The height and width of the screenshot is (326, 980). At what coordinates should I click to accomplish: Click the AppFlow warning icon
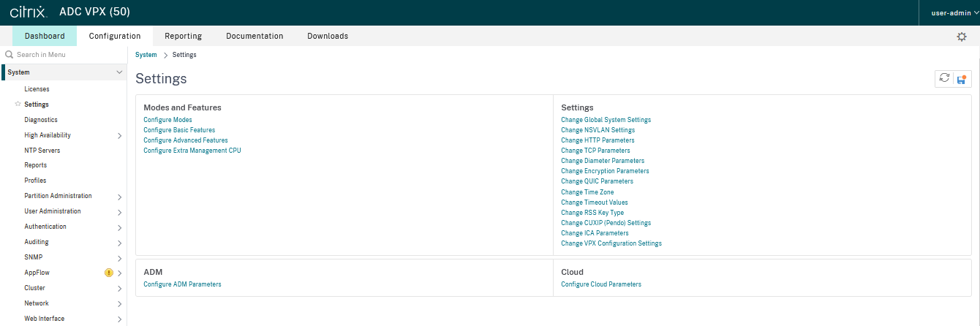click(109, 273)
